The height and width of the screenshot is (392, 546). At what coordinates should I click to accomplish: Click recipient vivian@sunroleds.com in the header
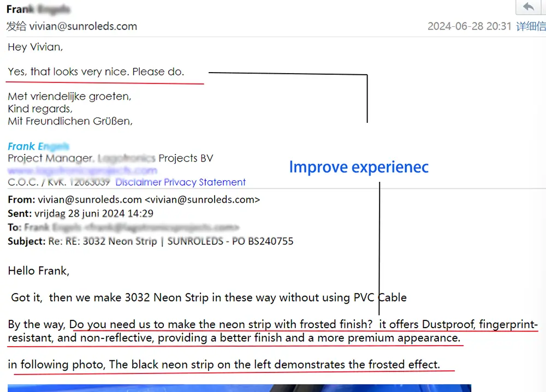[x=83, y=26]
